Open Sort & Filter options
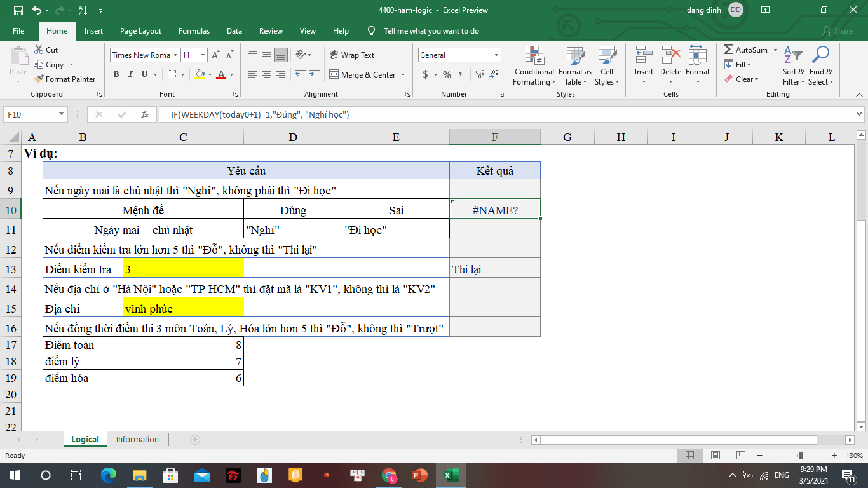 (x=793, y=66)
